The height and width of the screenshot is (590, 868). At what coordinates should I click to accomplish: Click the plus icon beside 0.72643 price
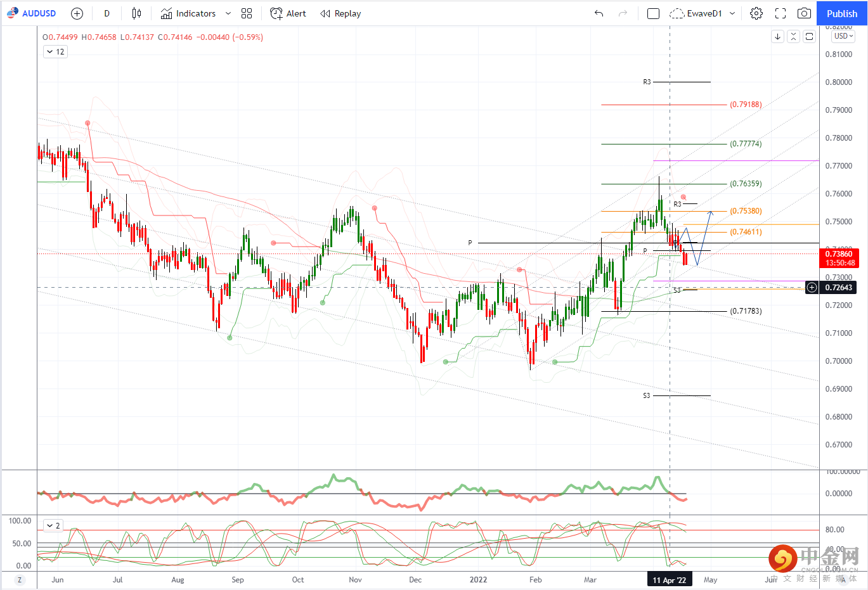[812, 288]
